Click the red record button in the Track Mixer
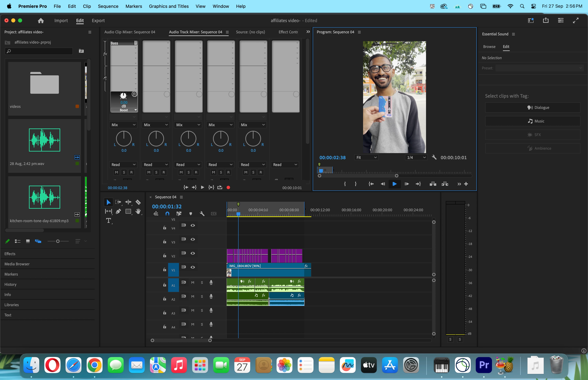 228,187
